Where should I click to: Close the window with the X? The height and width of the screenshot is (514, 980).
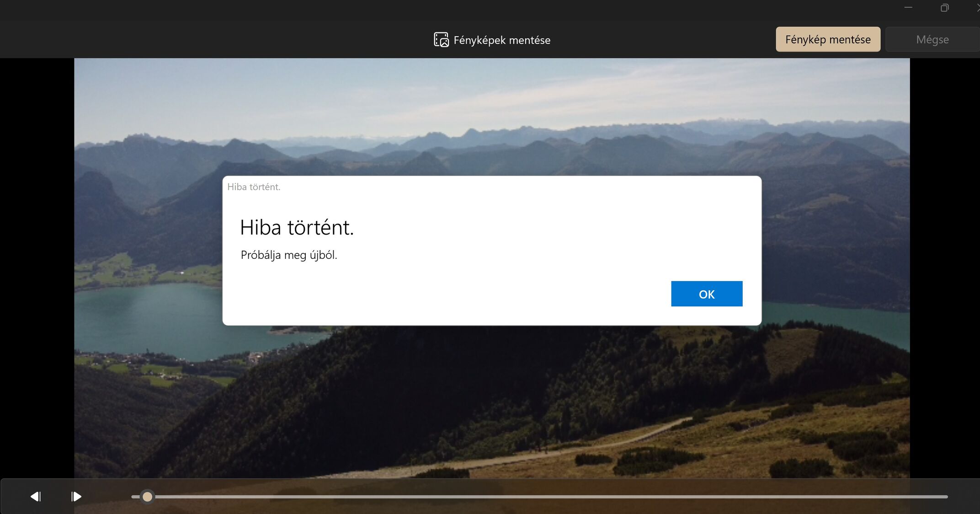978,8
